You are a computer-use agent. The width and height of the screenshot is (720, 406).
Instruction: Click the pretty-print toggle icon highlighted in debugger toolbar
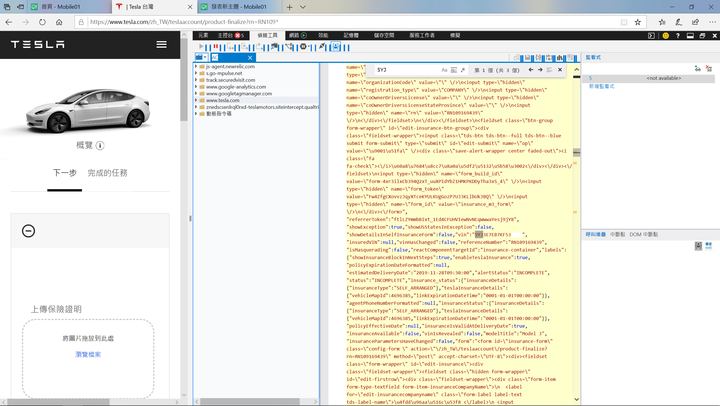pos(336,46)
